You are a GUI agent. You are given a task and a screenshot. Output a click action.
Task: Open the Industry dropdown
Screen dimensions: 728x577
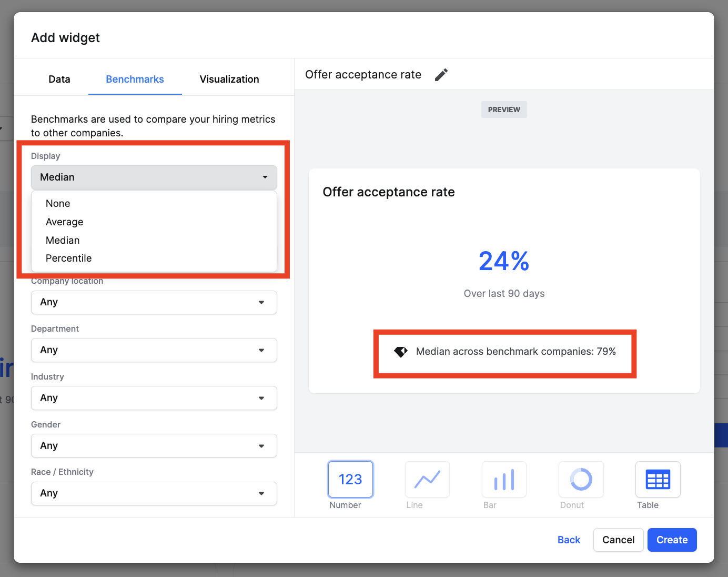pyautogui.click(x=154, y=398)
